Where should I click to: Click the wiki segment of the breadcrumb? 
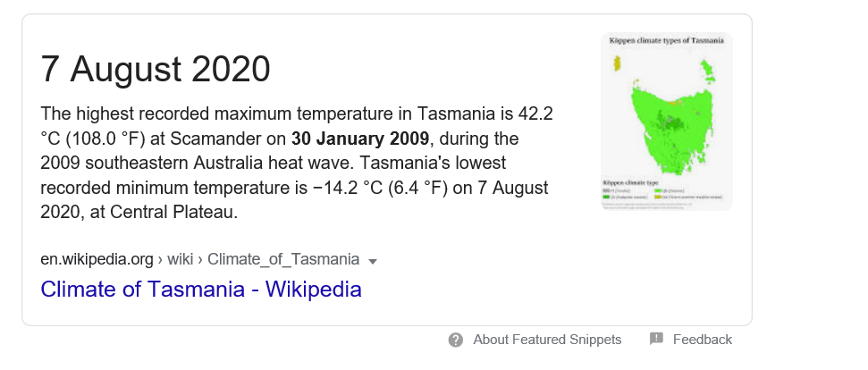181,260
